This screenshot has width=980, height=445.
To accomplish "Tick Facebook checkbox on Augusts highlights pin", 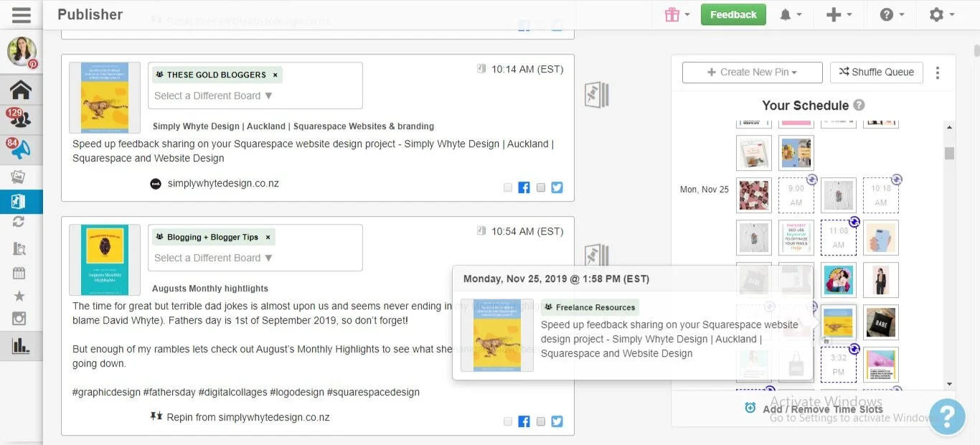I will click(x=508, y=421).
